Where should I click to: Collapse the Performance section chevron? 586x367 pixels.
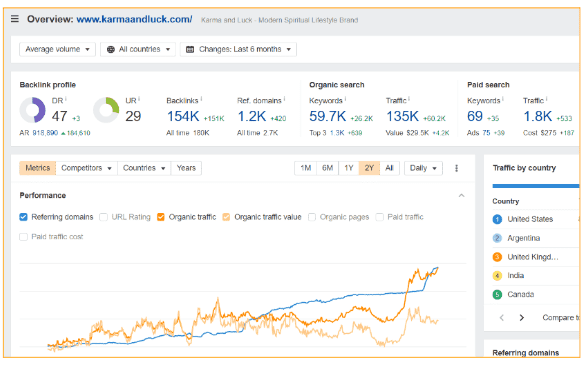point(462,195)
